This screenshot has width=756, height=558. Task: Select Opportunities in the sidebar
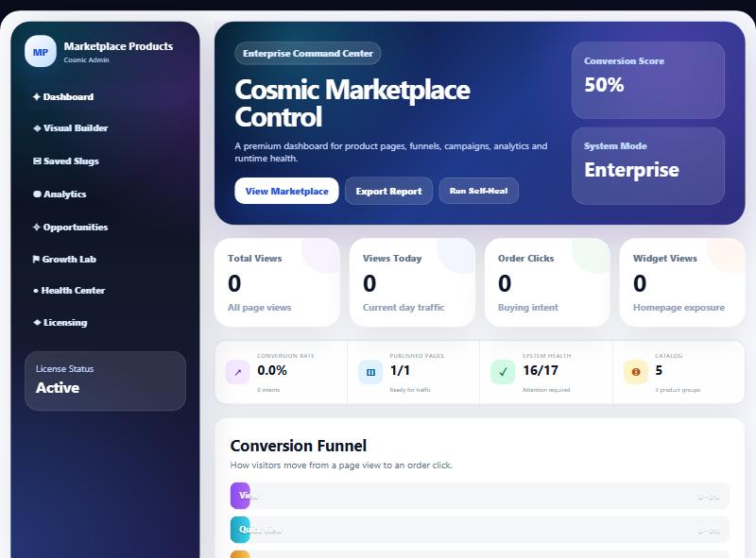coord(70,227)
